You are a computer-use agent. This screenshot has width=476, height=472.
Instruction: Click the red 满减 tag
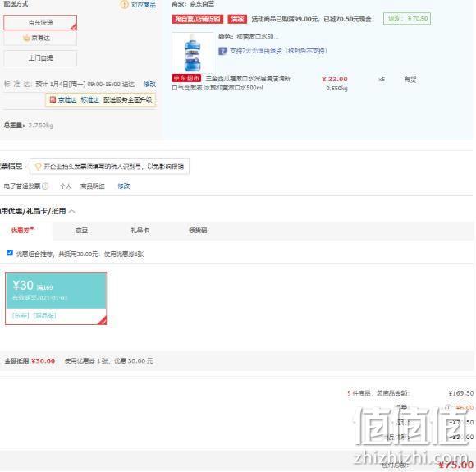[237, 19]
